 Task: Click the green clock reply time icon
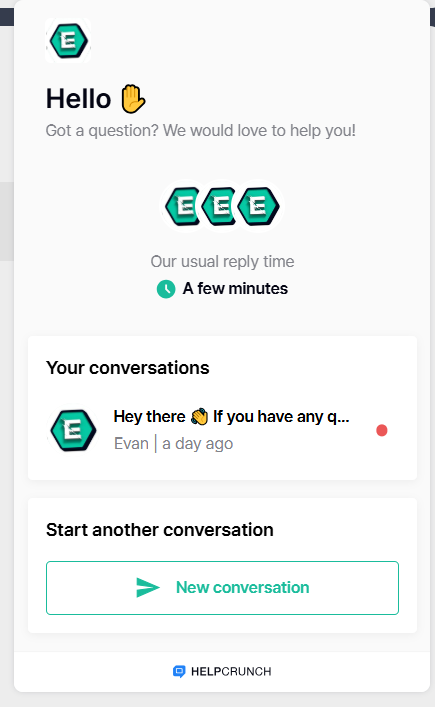click(166, 289)
